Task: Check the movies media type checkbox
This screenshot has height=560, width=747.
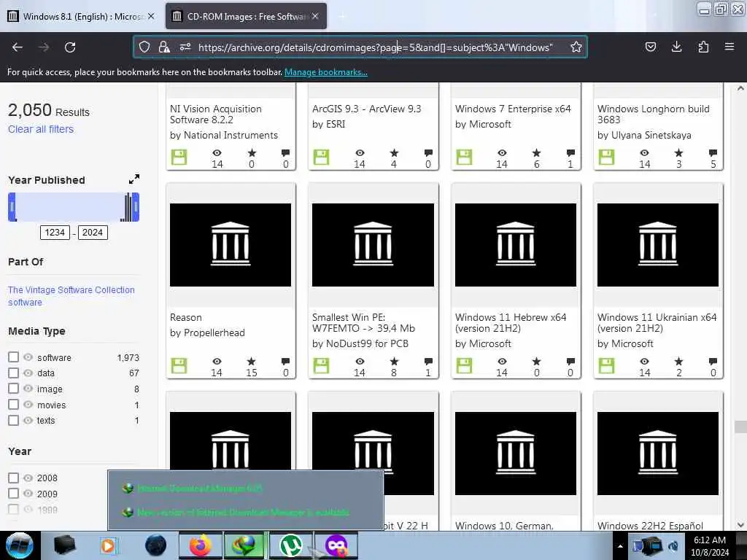Action: (x=13, y=405)
